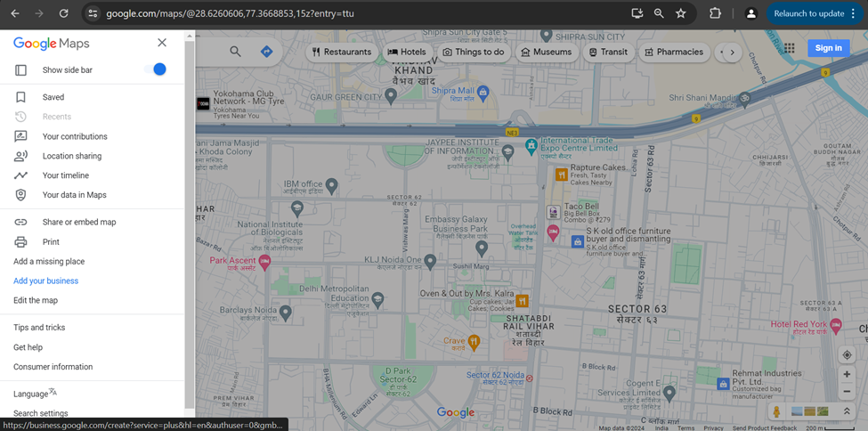Click Edit the map

tap(36, 300)
